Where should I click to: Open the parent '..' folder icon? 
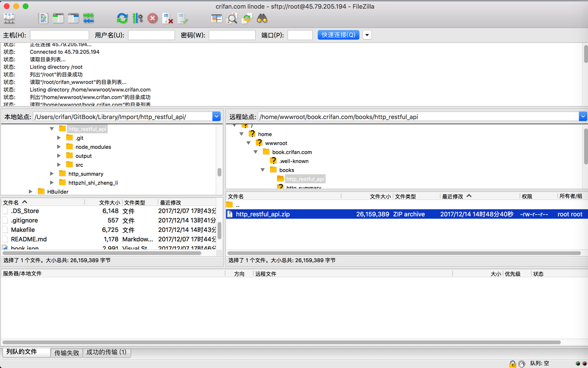230,205
